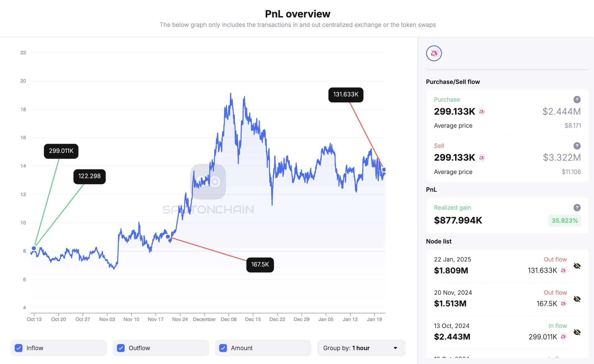The height and width of the screenshot is (364, 594).
Task: Open the Group by 1 hour dropdown
Action: pyautogui.click(x=361, y=348)
